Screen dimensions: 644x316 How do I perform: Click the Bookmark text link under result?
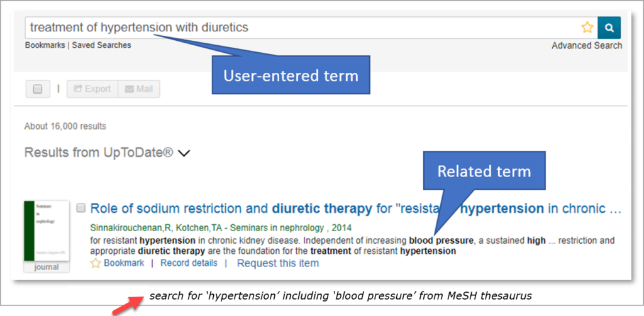point(124,263)
